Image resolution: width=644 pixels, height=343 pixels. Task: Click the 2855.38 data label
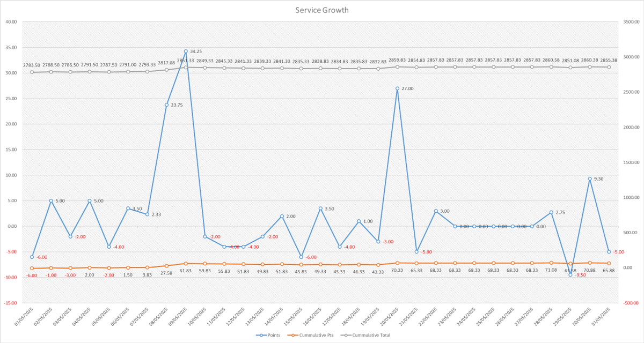[609, 61]
